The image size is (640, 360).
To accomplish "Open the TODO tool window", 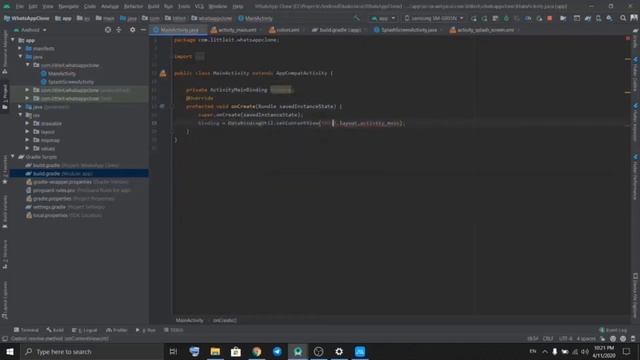I will click(173, 330).
